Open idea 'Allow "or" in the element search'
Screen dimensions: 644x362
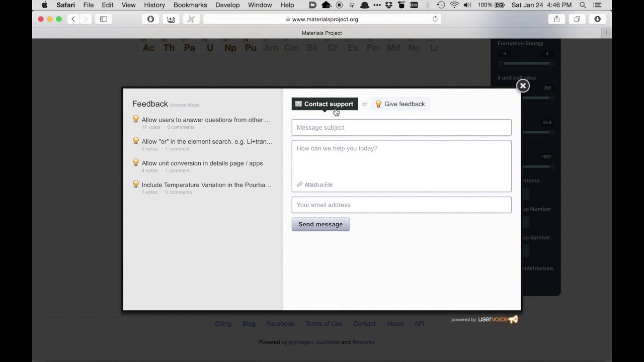click(207, 141)
